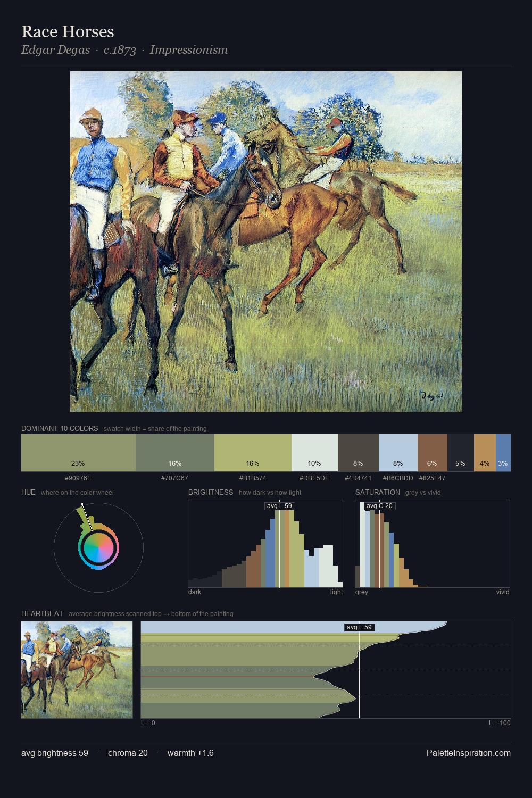Click the 'chroma 20' footer stat
Viewport: 532px width, 798px height.
point(128,753)
